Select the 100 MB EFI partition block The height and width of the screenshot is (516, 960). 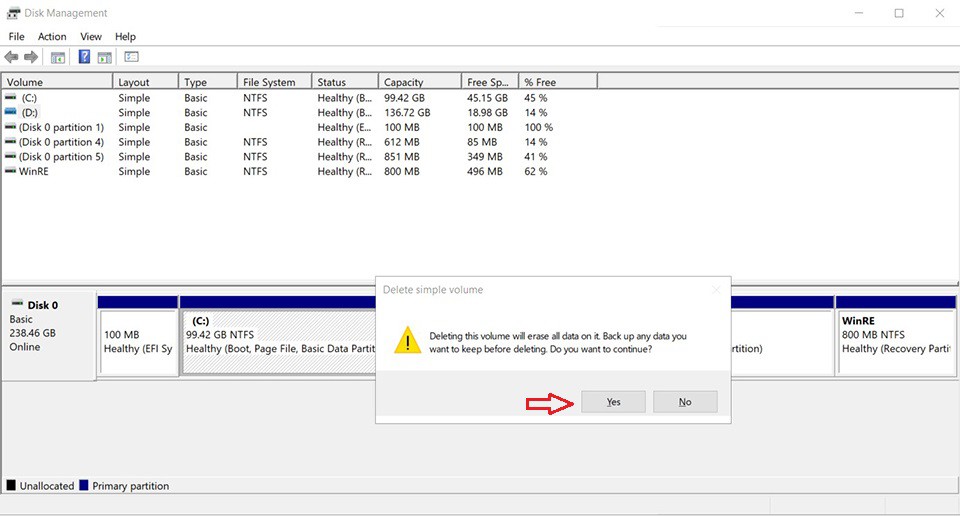pyautogui.click(x=138, y=341)
